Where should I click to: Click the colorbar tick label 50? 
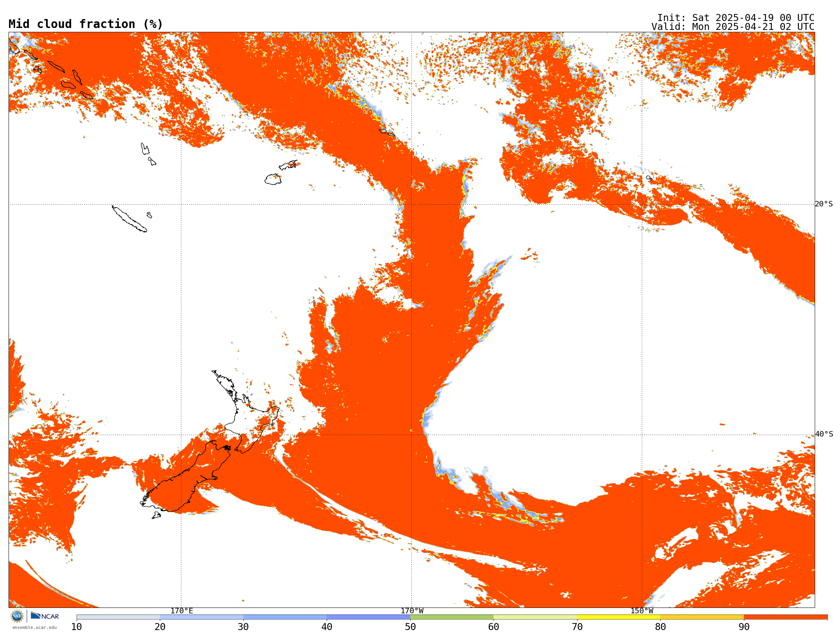pos(410,627)
